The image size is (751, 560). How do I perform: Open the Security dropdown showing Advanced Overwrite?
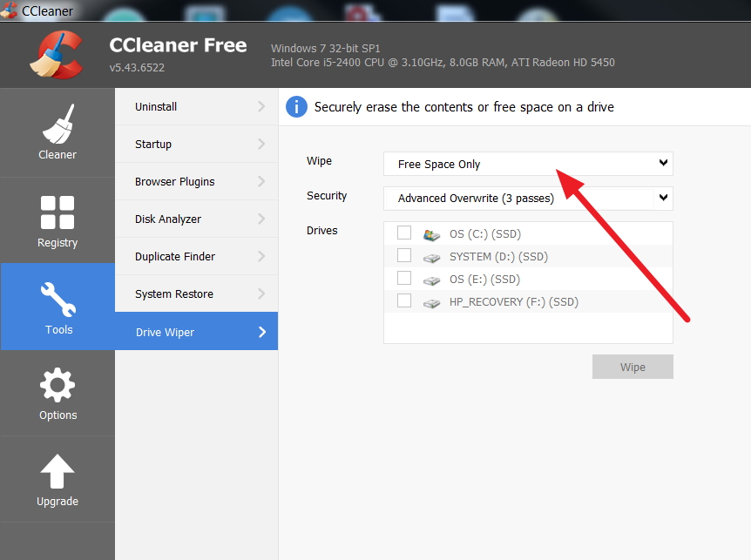point(528,199)
